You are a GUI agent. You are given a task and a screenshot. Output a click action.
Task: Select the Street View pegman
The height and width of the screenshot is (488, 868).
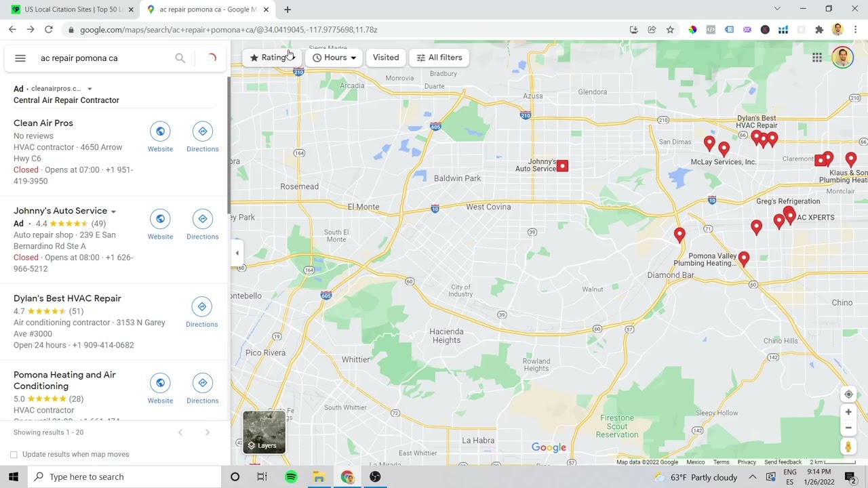pyautogui.click(x=848, y=447)
